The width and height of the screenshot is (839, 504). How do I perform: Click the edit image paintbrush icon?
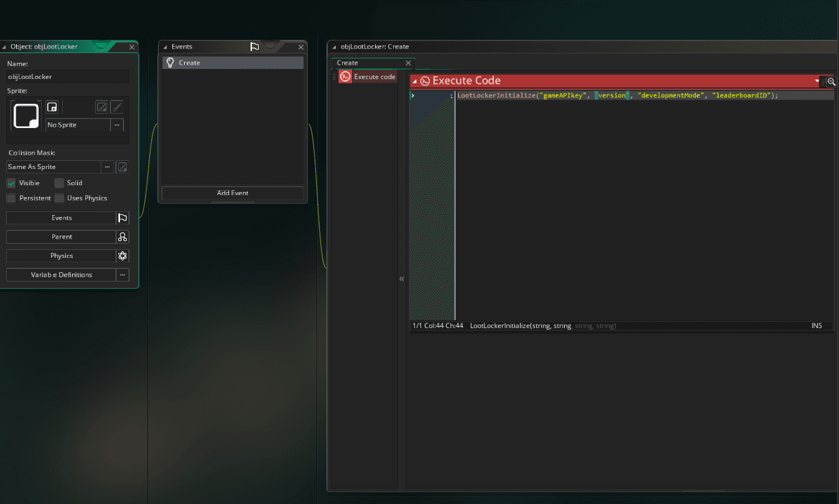click(116, 107)
